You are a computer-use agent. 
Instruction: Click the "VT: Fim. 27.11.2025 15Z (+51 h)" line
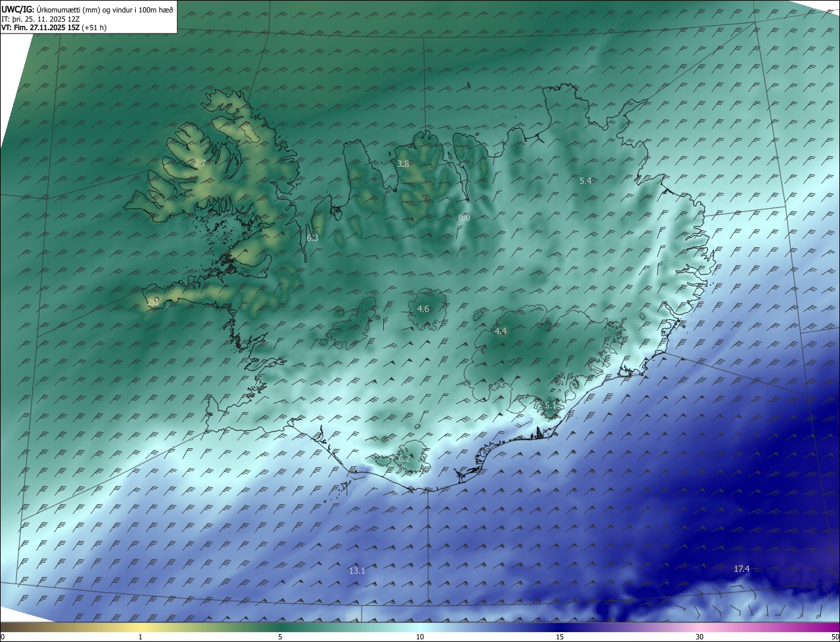(54, 28)
